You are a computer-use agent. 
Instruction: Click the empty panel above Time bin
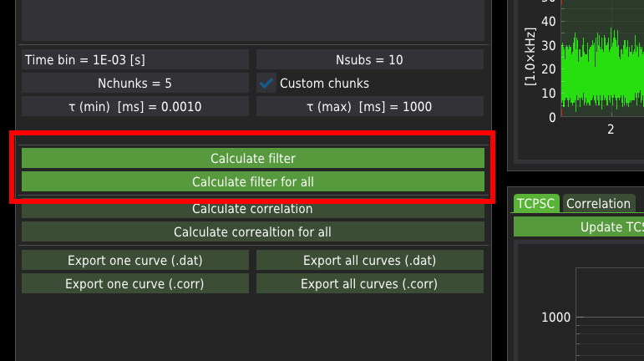252,20
